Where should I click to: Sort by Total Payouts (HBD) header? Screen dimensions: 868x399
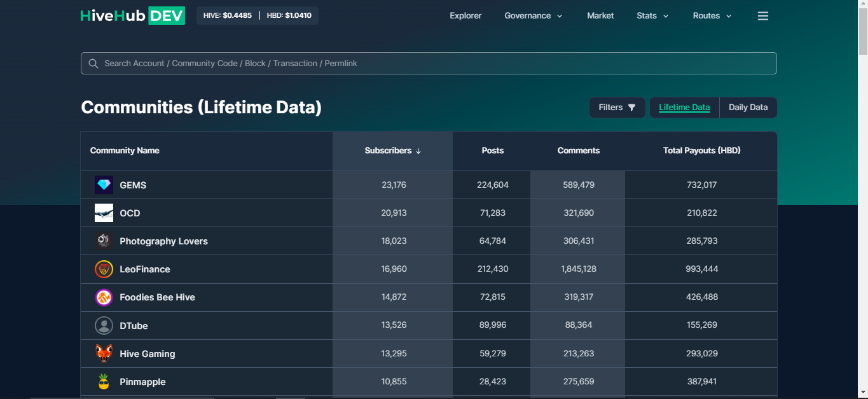tap(701, 151)
